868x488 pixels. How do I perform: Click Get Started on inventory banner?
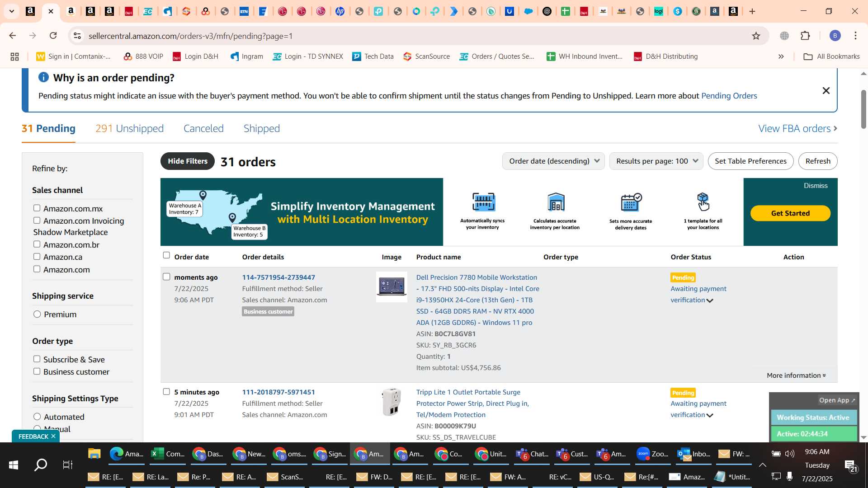pos(790,213)
